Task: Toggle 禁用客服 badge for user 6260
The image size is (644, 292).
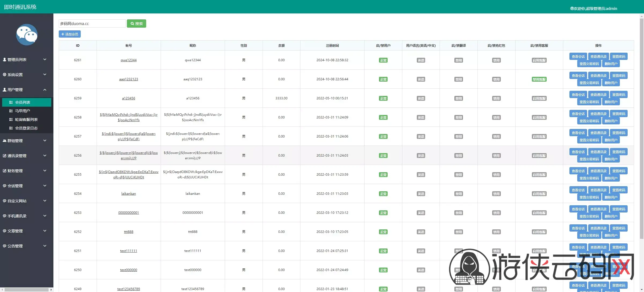Action: coord(539,79)
